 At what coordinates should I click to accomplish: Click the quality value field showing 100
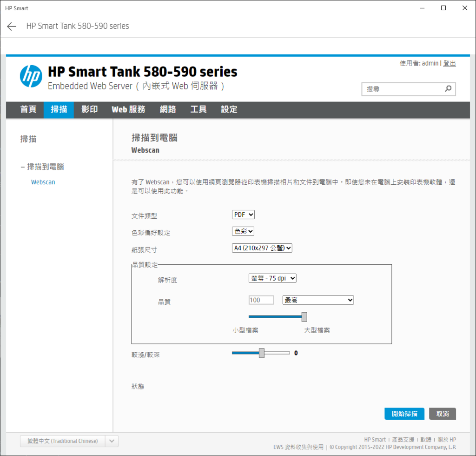[261, 300]
